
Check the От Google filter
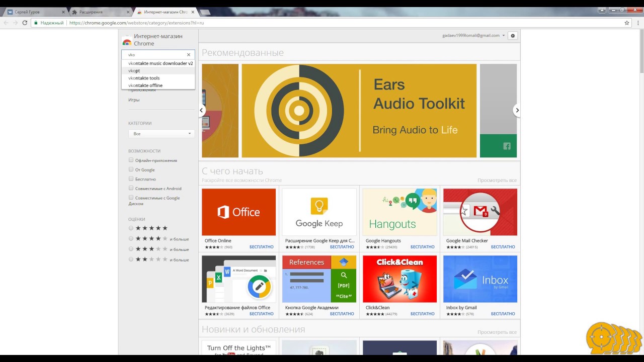131,169
